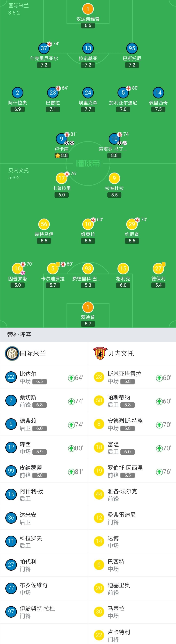176x644 pixels.
Task: Tap Perišić's number 14 player icon
Action: click(x=158, y=93)
